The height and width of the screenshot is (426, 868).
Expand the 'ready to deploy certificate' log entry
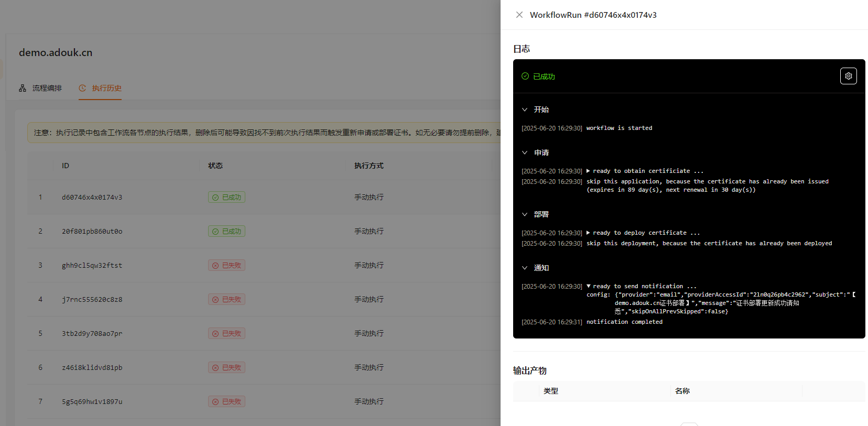[589, 233]
